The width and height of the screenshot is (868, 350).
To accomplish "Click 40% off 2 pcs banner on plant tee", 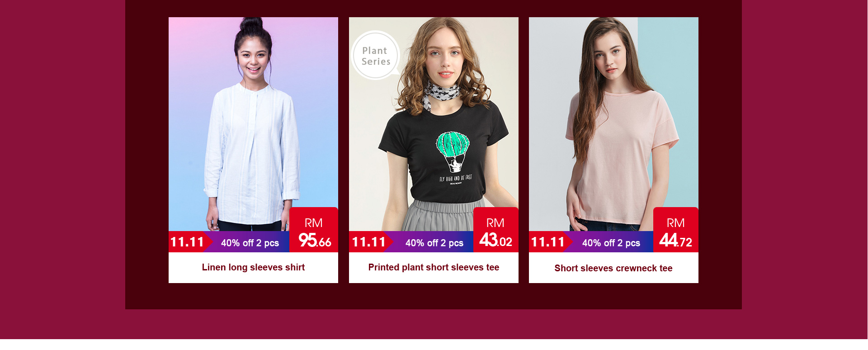I will tap(434, 243).
